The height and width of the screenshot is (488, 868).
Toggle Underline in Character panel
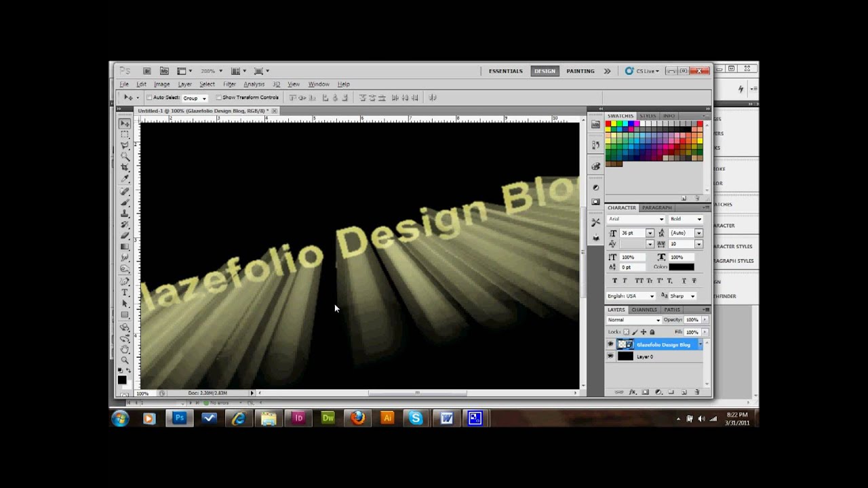point(684,281)
